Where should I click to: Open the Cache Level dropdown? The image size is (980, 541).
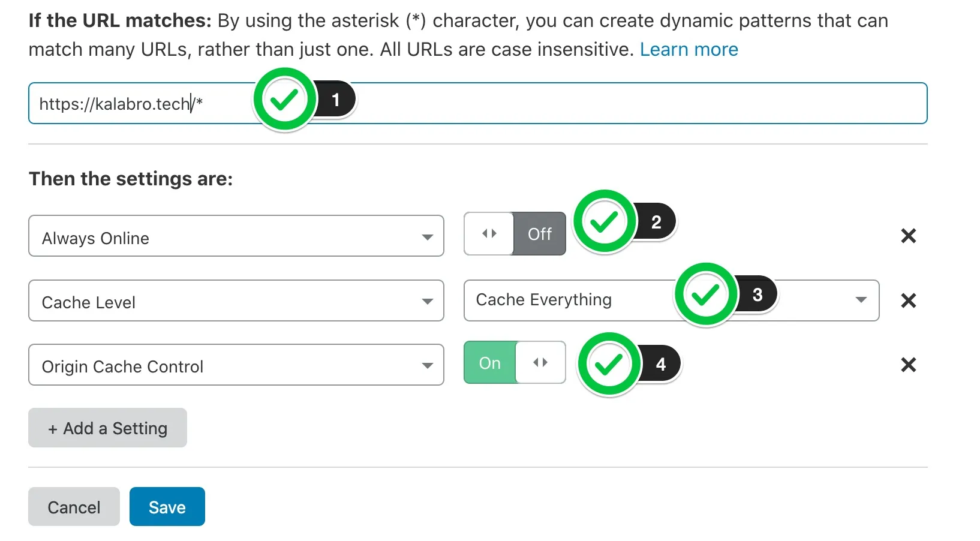[236, 300]
